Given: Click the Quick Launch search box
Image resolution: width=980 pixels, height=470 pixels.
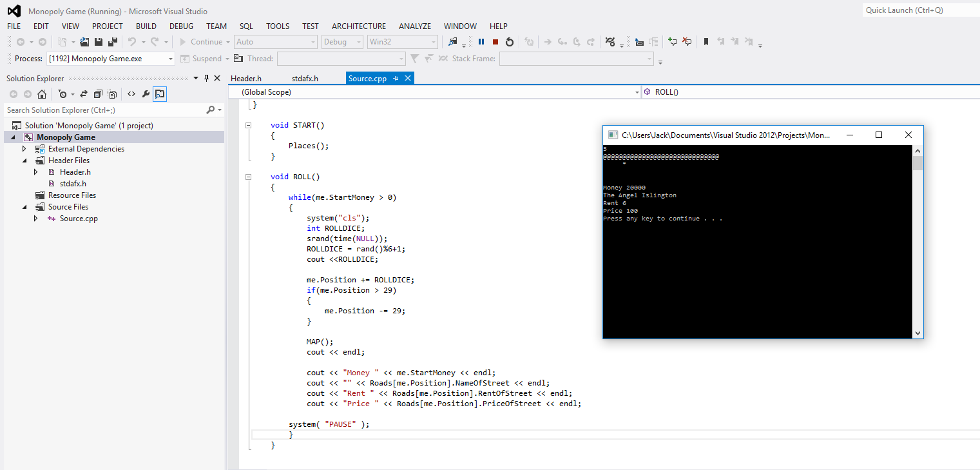Looking at the screenshot, I should click(x=921, y=10).
